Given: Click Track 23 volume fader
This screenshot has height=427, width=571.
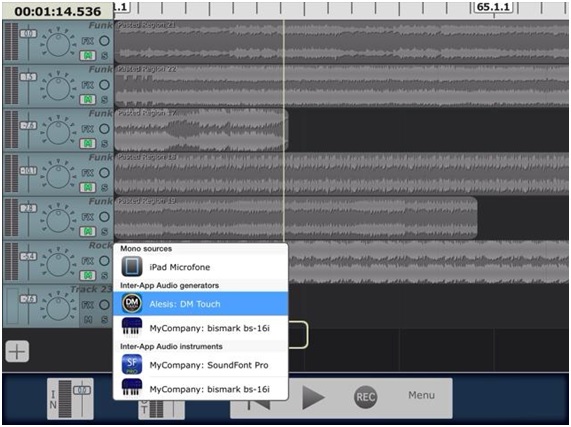Looking at the screenshot, I should 28,299.
